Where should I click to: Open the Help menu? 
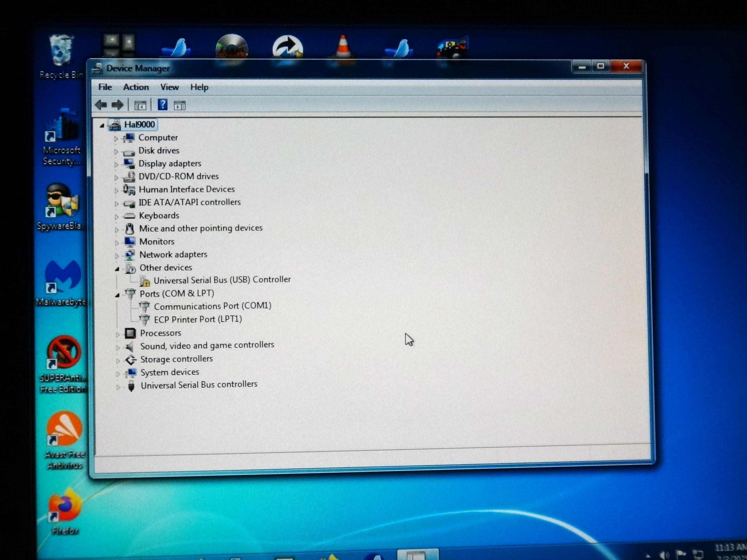click(199, 87)
